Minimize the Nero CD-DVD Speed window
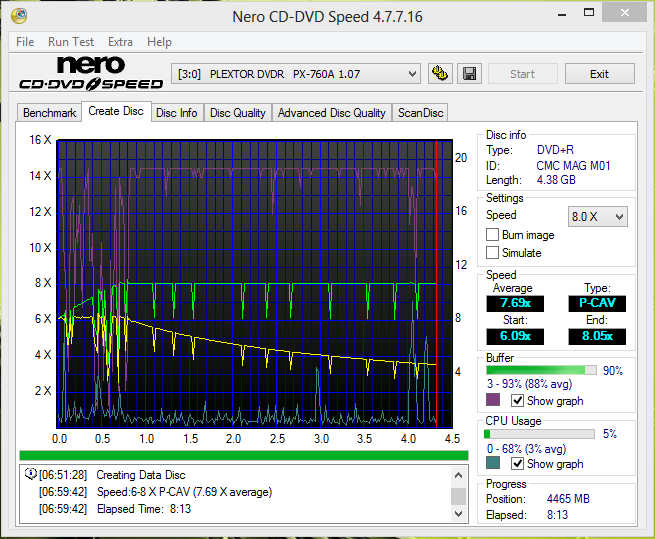Screen dimensions: 655x539 [x=562, y=14]
